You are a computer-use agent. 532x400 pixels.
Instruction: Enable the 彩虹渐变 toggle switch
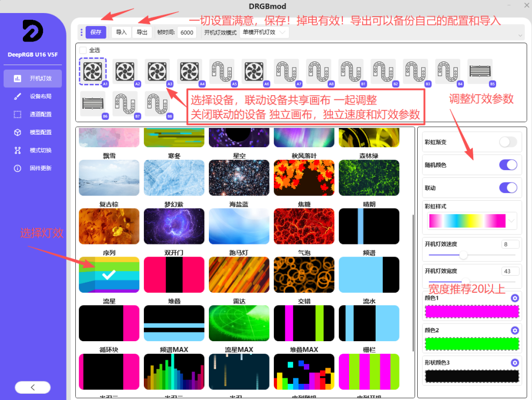(x=508, y=141)
